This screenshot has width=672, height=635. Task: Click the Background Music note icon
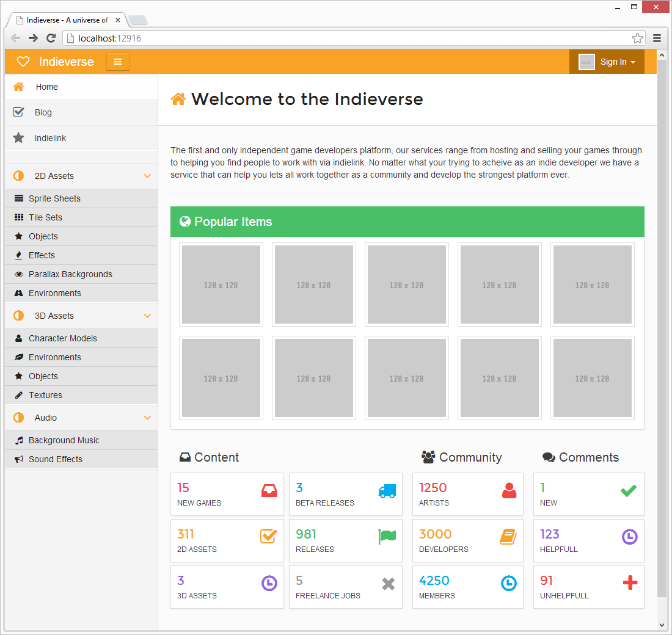click(19, 440)
